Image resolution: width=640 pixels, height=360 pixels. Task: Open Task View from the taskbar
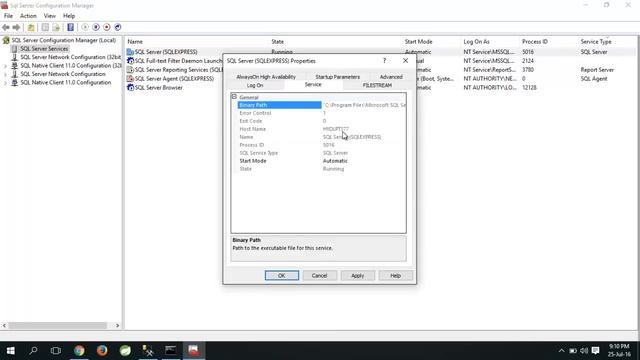(x=56, y=351)
